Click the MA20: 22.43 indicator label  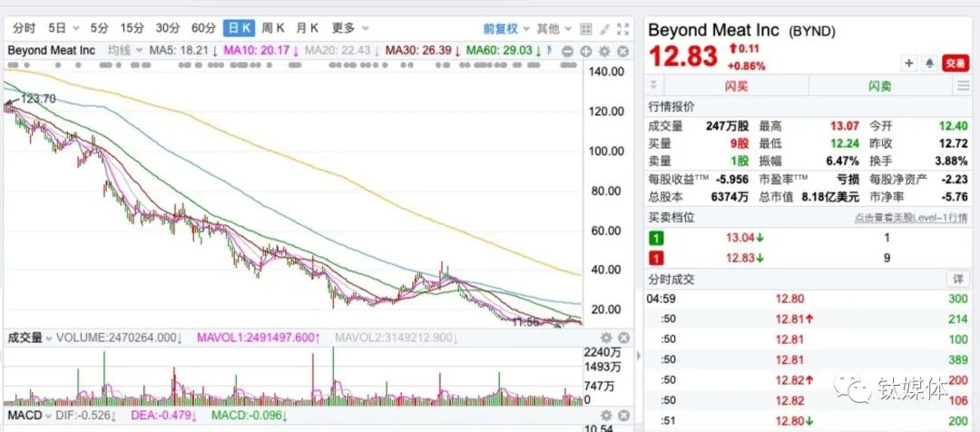click(342, 50)
